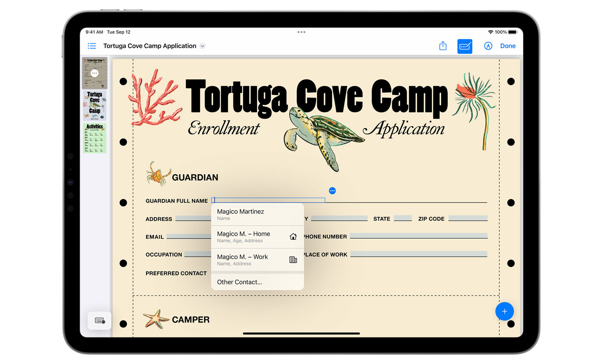This screenshot has width=603, height=364.
Task: Open the Tortuga Cove Camp cover thumbnail
Action: pyautogui.click(x=95, y=105)
